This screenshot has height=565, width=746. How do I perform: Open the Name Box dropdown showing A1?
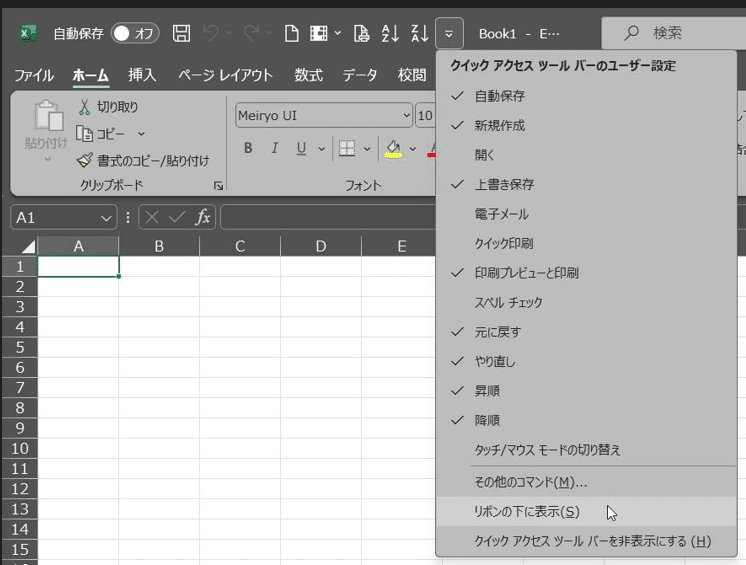pyautogui.click(x=106, y=218)
